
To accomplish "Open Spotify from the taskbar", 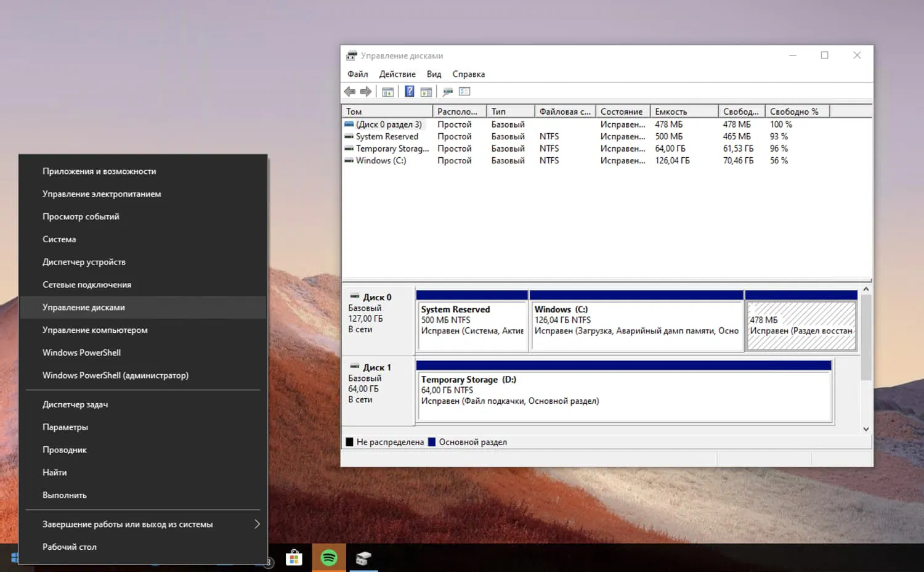I will (x=329, y=558).
